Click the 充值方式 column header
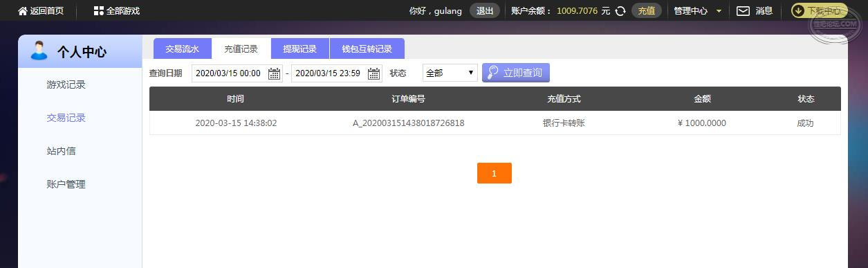The height and width of the screenshot is (268, 868). 564,99
